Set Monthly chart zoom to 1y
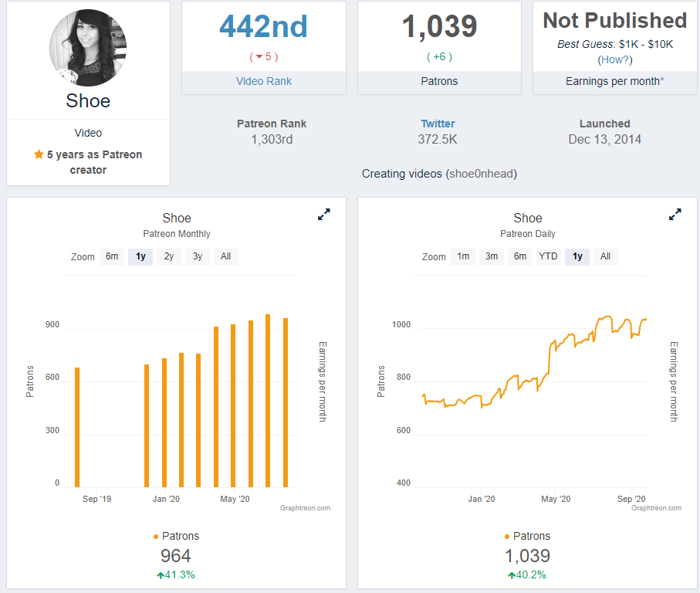Viewport: 700px width, 593px height. coord(140,257)
